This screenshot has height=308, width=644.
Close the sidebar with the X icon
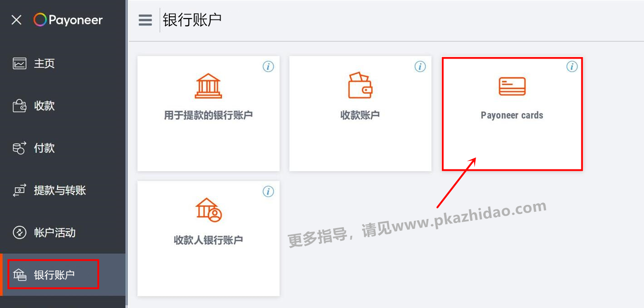point(16,20)
